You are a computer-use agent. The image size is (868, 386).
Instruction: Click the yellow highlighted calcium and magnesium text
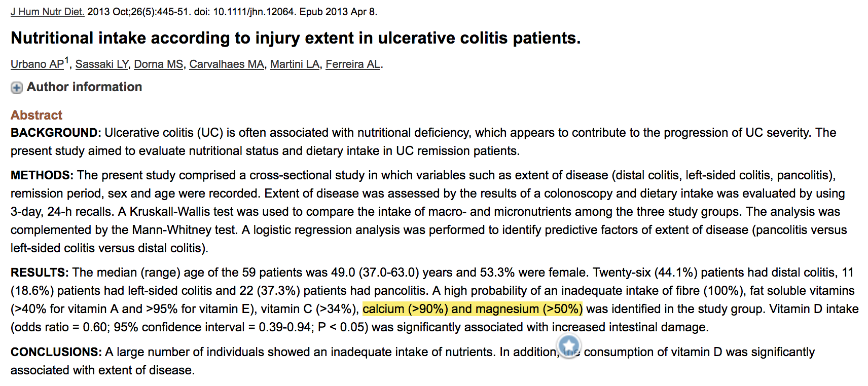point(472,309)
